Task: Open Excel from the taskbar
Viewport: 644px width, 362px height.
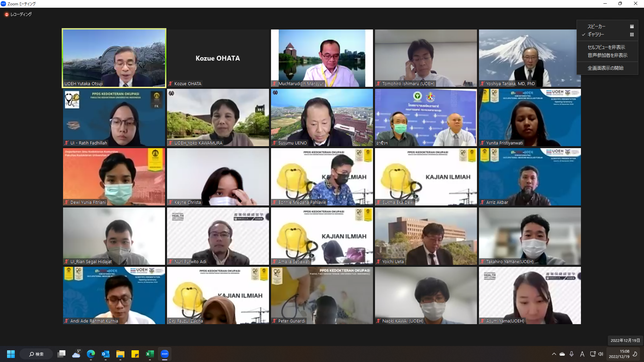Action: [150, 354]
